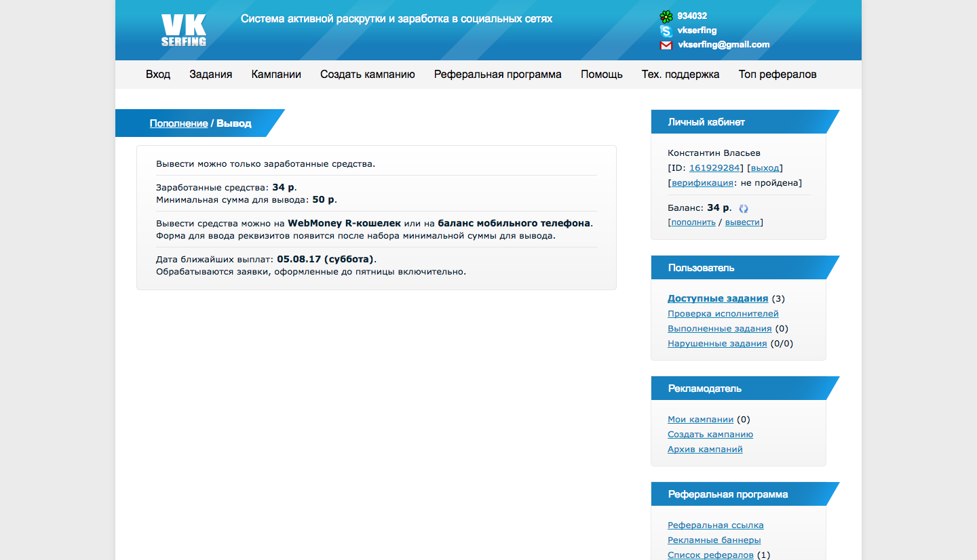Open Реферальная программа in top navigation
The height and width of the screenshot is (560, 977).
coord(497,75)
